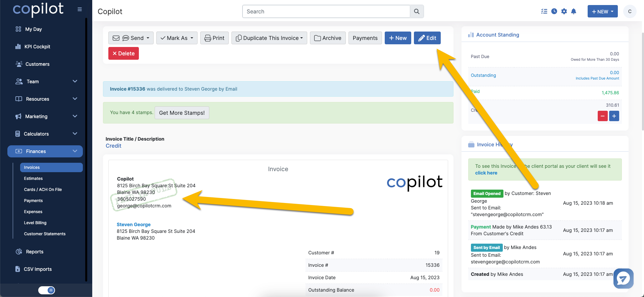Viewport: 644px width, 297px height.
Task: Select Customer Statements submenu item
Action: tap(45, 234)
